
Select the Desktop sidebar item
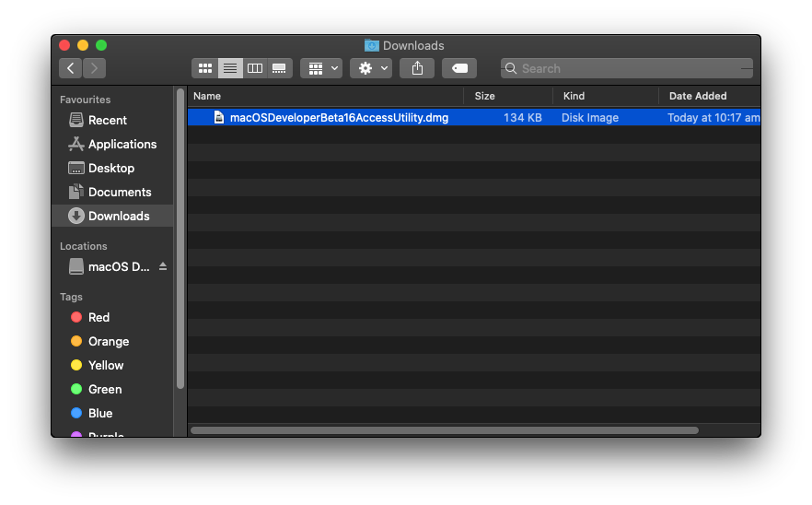click(x=110, y=168)
